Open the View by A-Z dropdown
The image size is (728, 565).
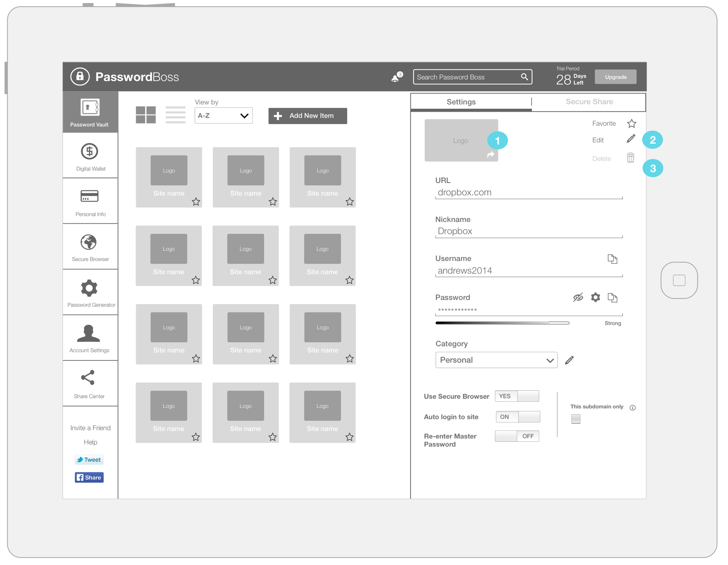(223, 116)
